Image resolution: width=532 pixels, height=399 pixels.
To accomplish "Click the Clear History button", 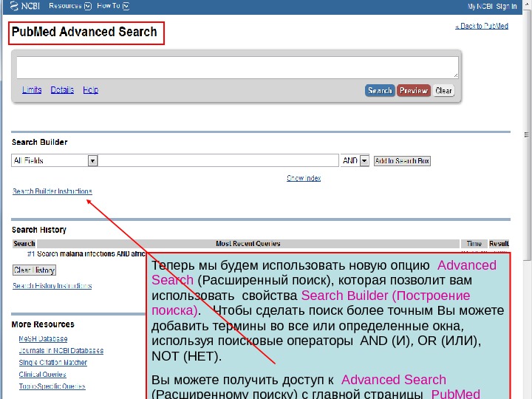I will [x=34, y=270].
